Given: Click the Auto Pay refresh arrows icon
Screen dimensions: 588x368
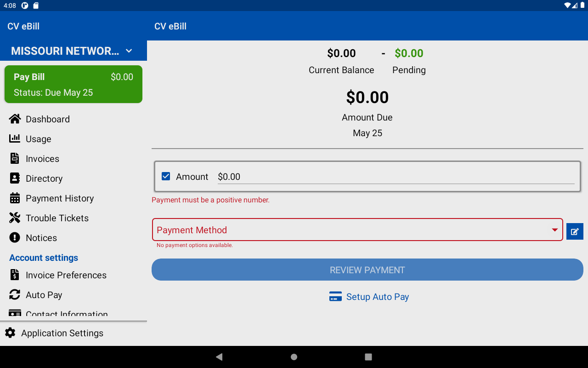Looking at the screenshot, I should coord(15,295).
